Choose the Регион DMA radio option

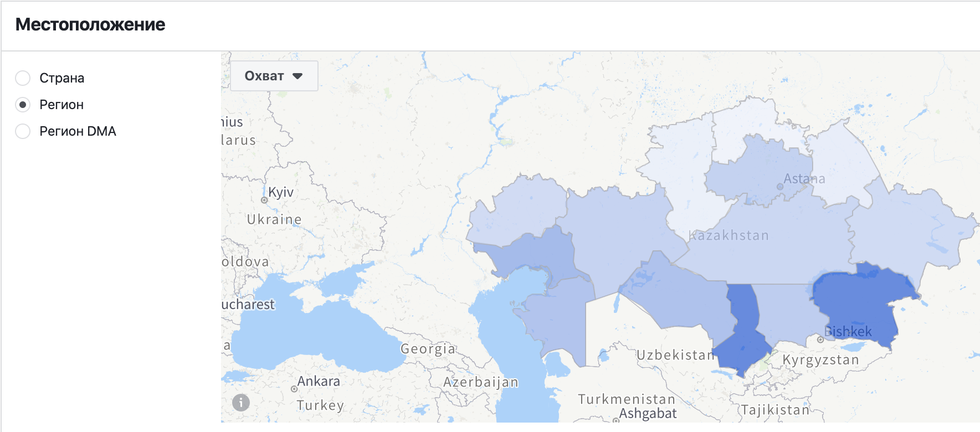(23, 131)
